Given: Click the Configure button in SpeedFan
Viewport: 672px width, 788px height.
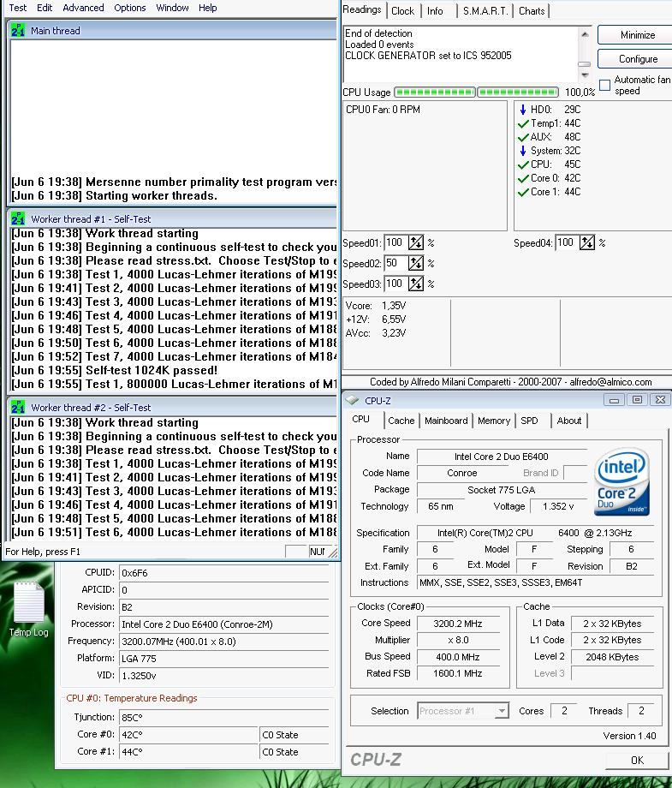Looking at the screenshot, I should click(638, 59).
